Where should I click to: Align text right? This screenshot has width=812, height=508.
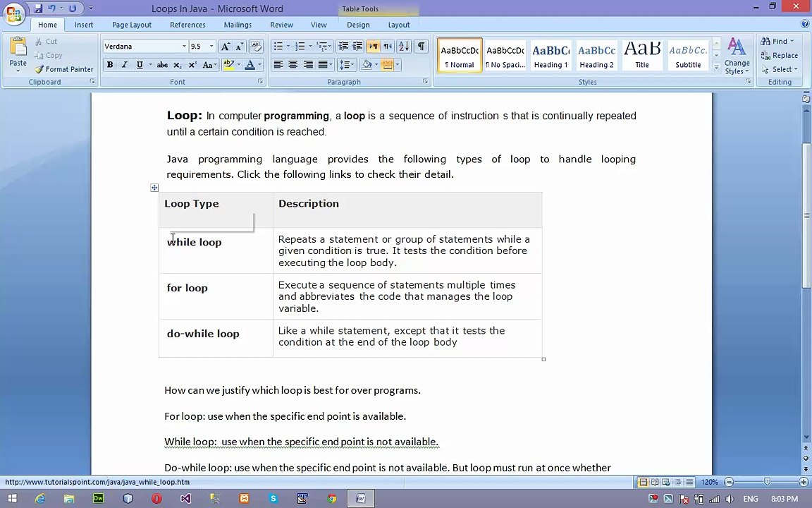point(307,65)
